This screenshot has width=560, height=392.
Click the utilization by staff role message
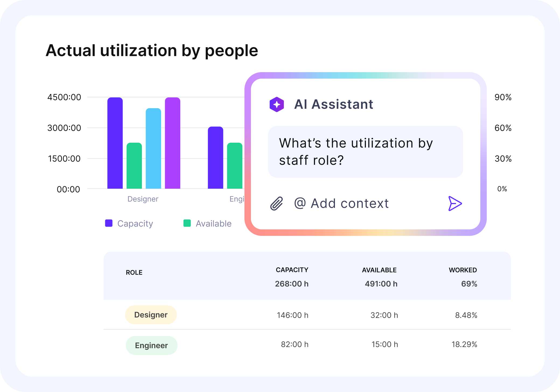point(365,152)
